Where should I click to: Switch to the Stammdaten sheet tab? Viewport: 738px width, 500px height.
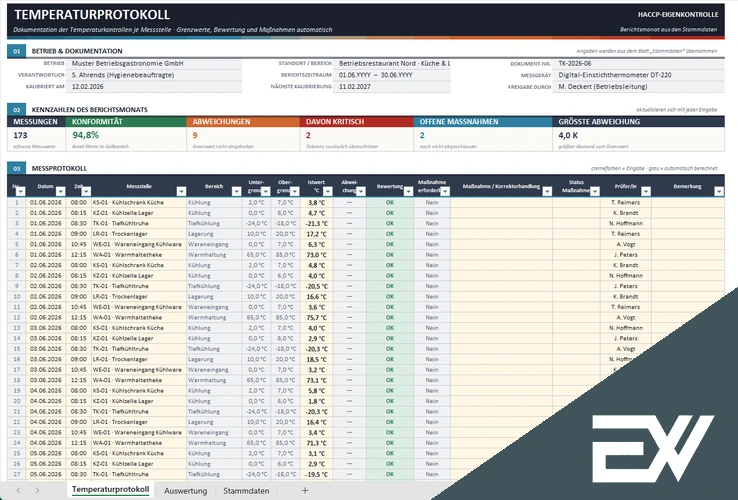(x=246, y=491)
